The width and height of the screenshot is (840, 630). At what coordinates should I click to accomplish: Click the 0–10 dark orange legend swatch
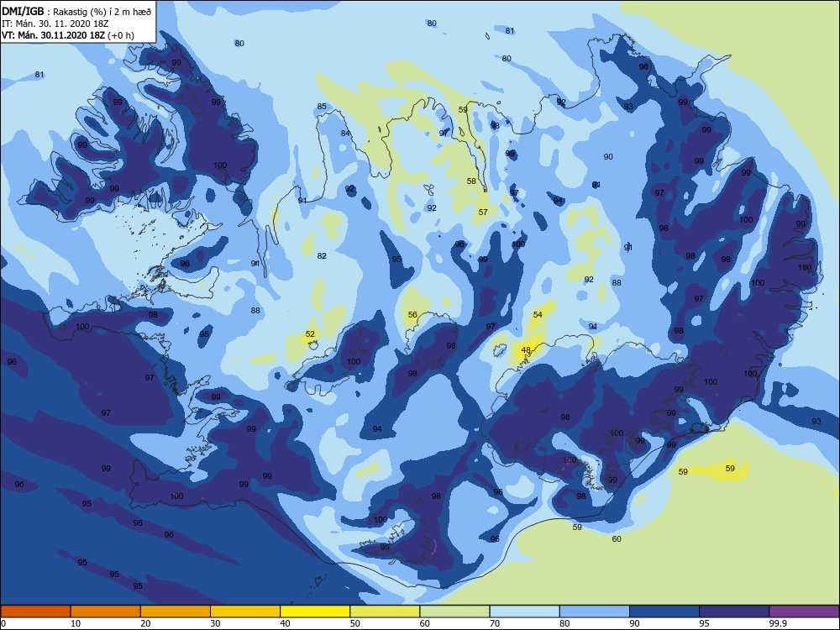click(35, 612)
